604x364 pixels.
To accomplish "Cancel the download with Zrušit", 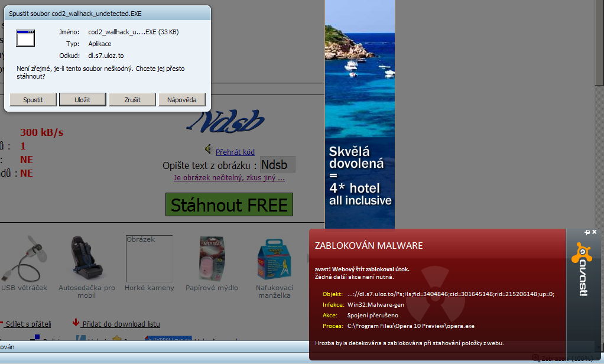I will click(132, 99).
